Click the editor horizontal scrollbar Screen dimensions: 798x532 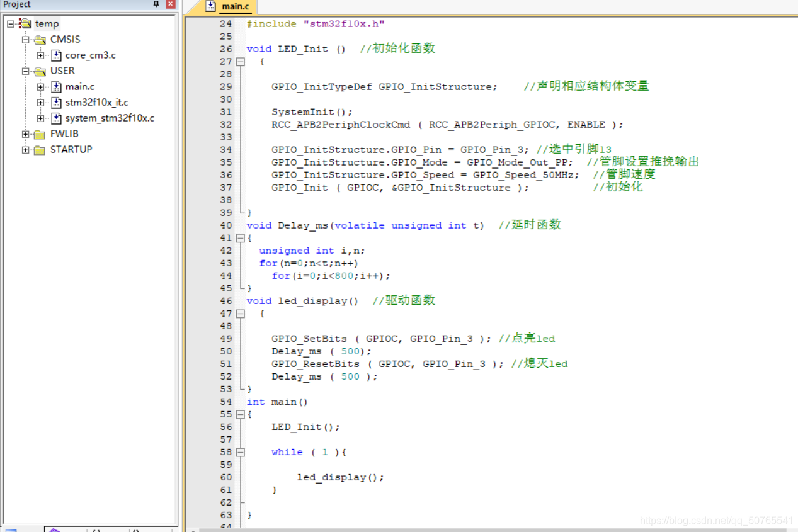click(491, 529)
